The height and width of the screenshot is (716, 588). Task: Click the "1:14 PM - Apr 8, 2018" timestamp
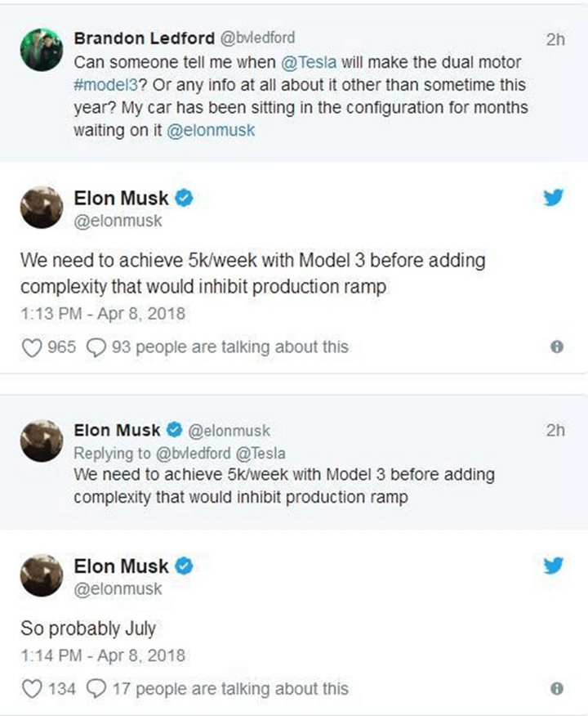click(102, 655)
